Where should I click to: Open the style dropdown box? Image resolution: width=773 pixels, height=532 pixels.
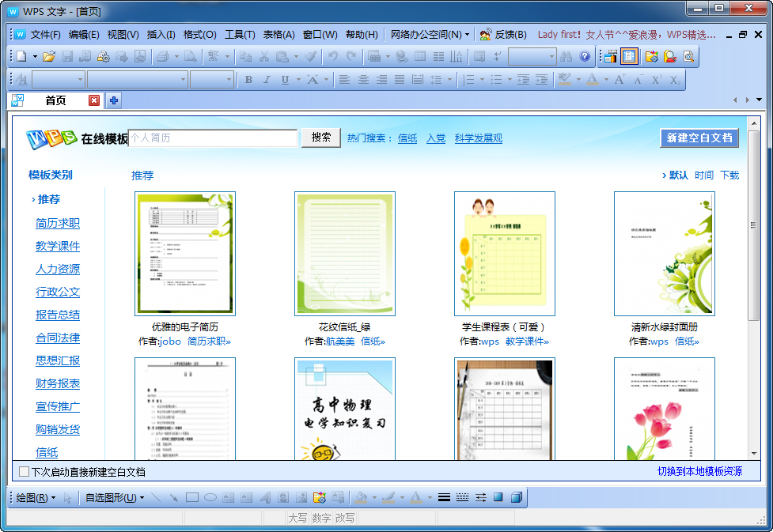point(59,79)
